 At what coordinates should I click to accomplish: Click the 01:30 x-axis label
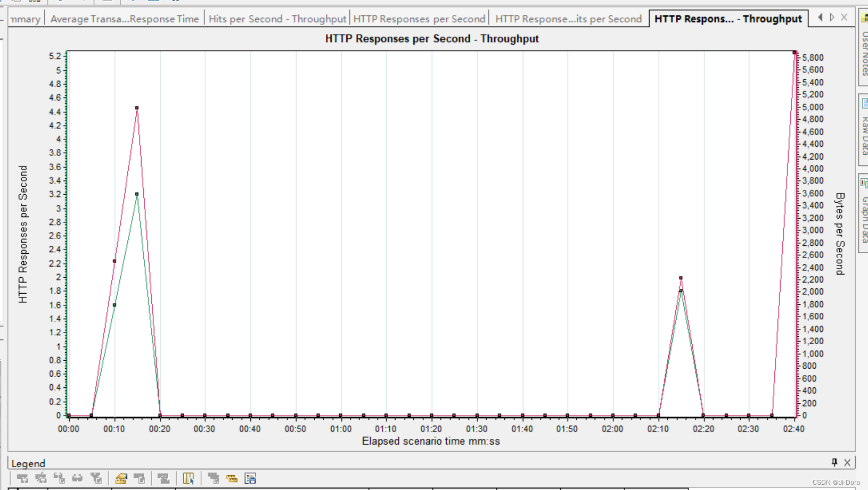pos(477,429)
